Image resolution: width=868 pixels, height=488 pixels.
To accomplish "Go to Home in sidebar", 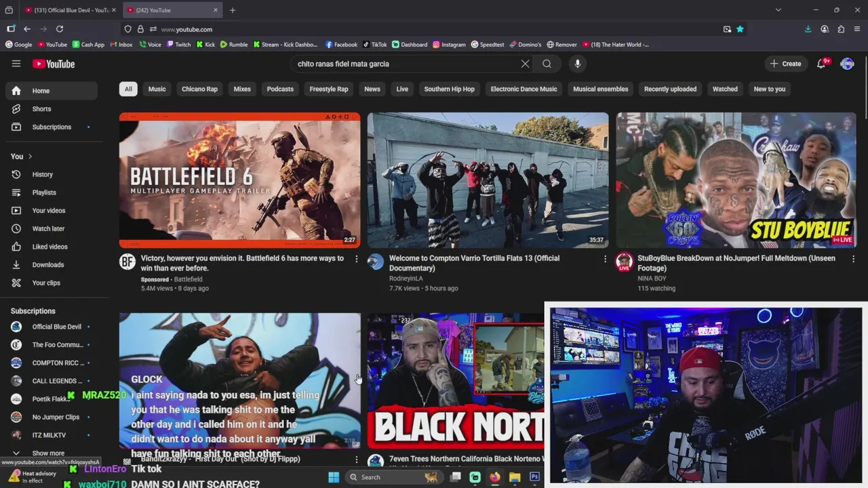I will pyautogui.click(x=52, y=91).
